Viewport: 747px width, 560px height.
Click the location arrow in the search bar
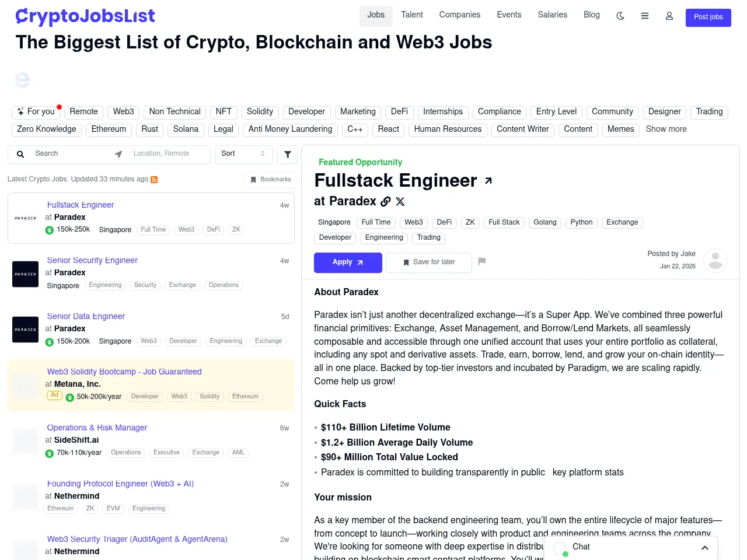coord(118,153)
